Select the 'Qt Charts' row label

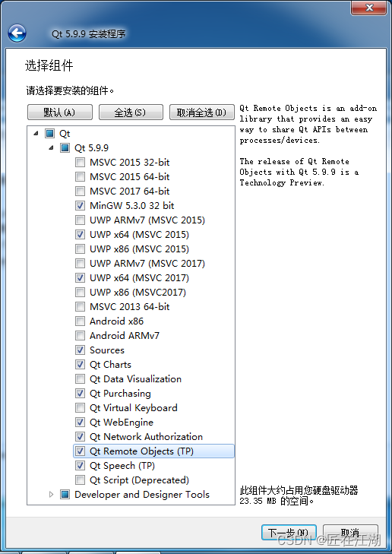coord(111,365)
